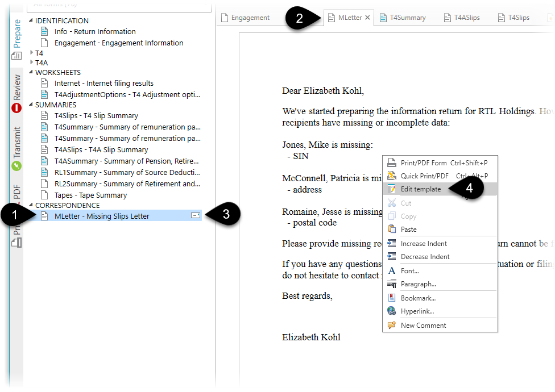
Task: Click the Bookmark icon in context menu
Action: click(x=392, y=298)
